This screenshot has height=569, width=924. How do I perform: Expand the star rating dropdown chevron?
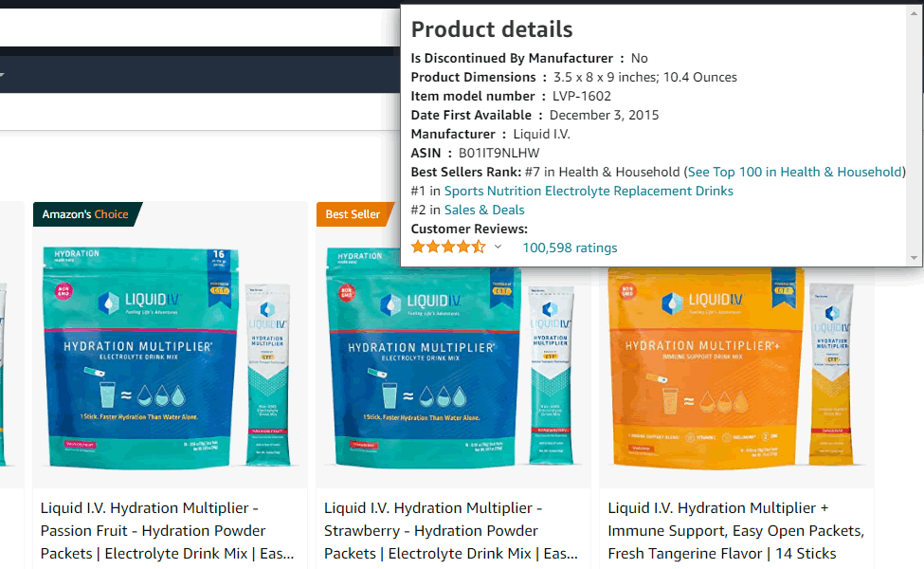[498, 248]
